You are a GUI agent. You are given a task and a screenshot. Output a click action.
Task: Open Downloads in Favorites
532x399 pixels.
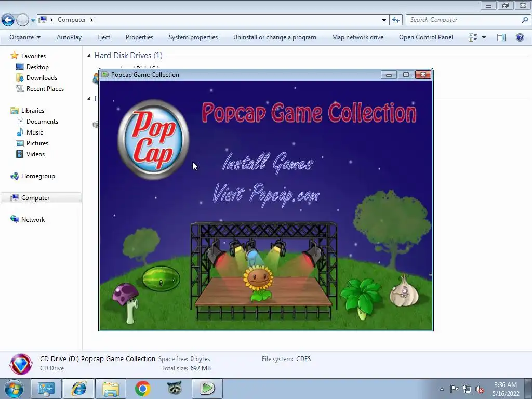coord(42,78)
